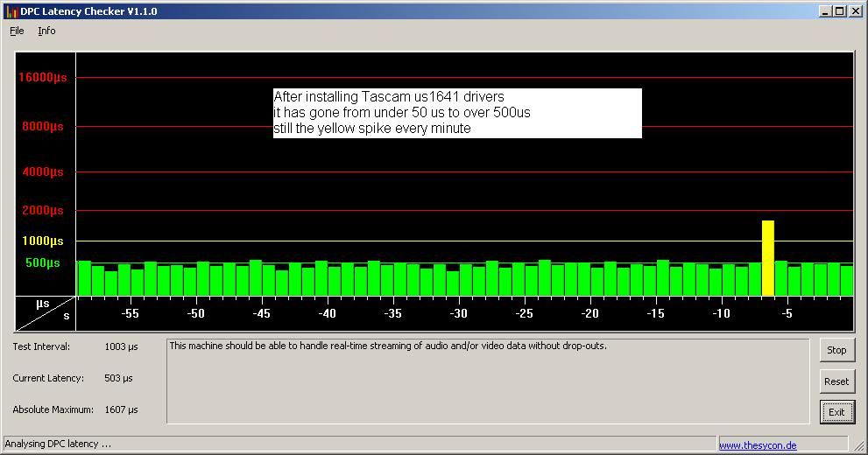
Task: Click the white Tascam drivers annotation box
Action: pyautogui.click(x=457, y=113)
